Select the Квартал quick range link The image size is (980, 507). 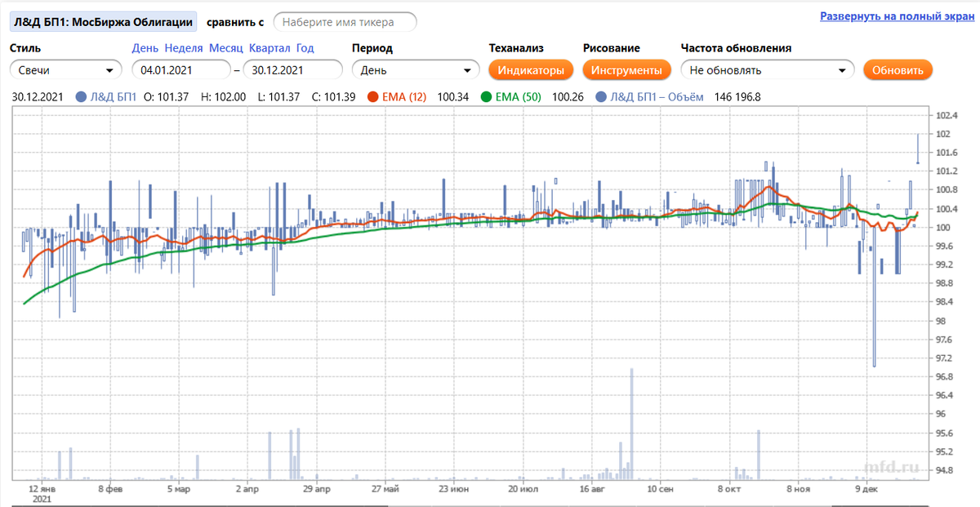pos(269,48)
